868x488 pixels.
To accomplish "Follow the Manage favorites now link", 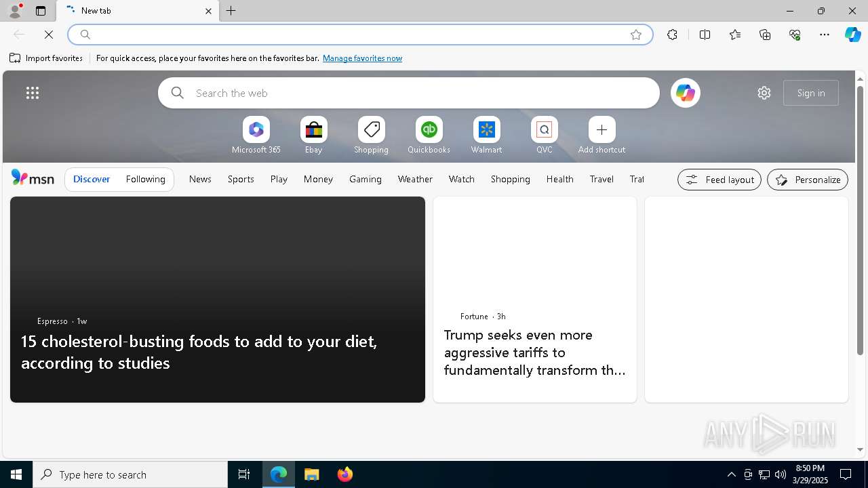I will (x=362, y=58).
